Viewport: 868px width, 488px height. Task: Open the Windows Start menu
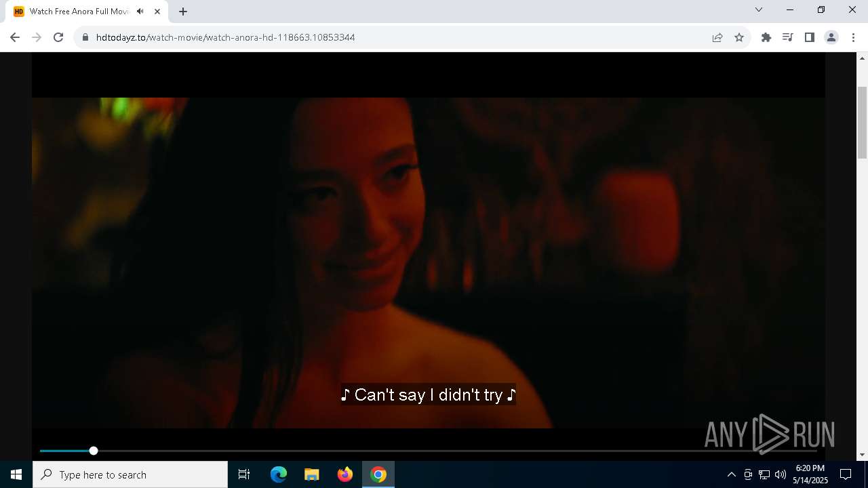(16, 474)
